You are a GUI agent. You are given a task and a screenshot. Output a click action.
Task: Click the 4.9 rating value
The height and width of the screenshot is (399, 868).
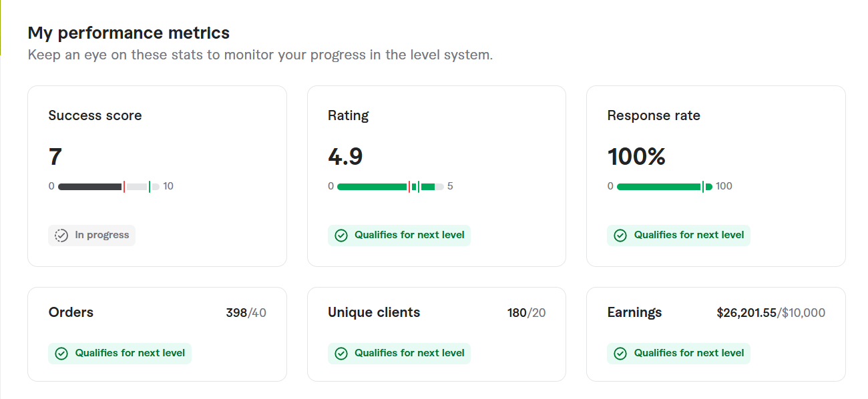[x=345, y=157]
